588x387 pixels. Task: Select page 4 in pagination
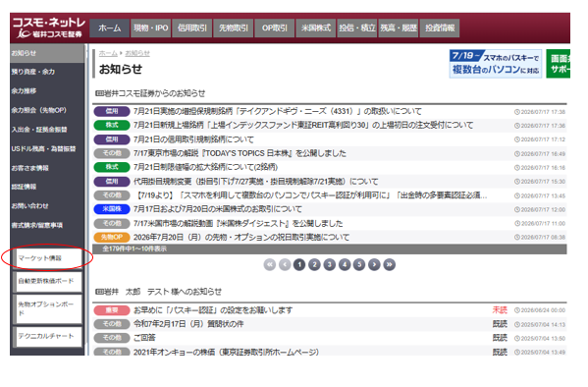(x=345, y=264)
